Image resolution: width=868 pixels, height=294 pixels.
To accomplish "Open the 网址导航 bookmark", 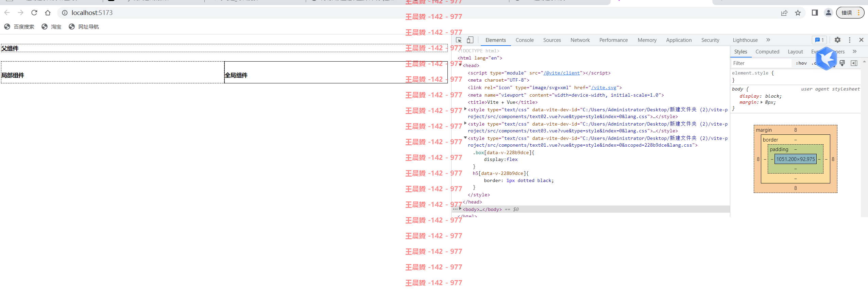I will pyautogui.click(x=84, y=27).
